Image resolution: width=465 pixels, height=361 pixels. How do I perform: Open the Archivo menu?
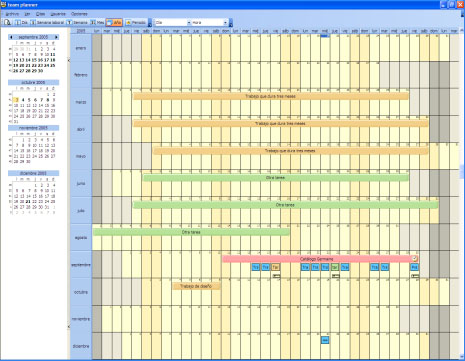pyautogui.click(x=12, y=14)
